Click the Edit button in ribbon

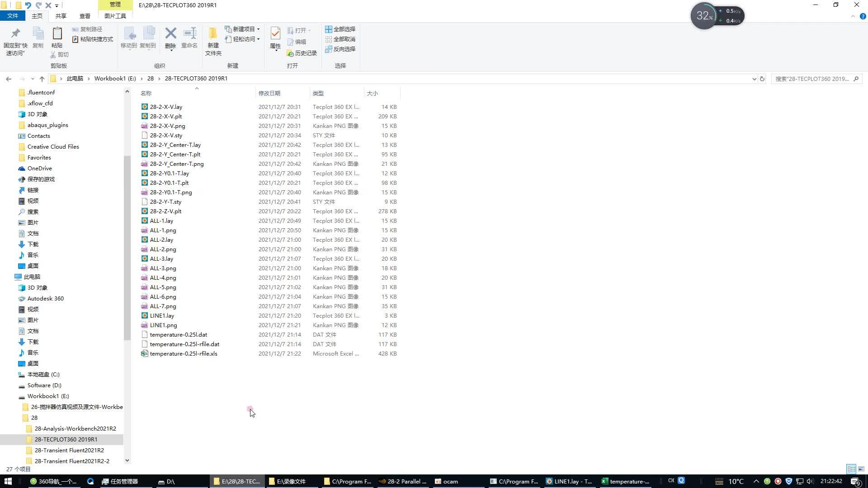[297, 42]
